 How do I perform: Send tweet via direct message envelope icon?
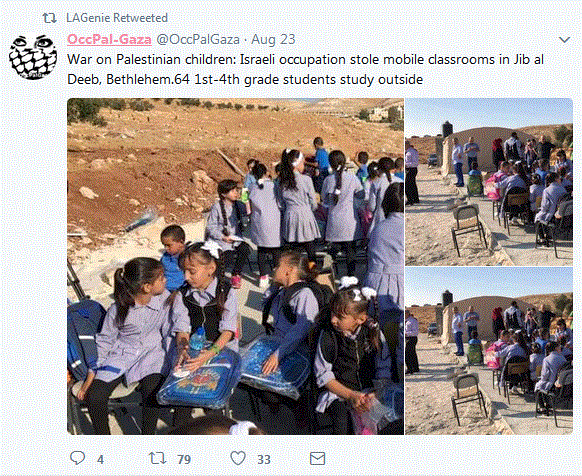click(317, 459)
